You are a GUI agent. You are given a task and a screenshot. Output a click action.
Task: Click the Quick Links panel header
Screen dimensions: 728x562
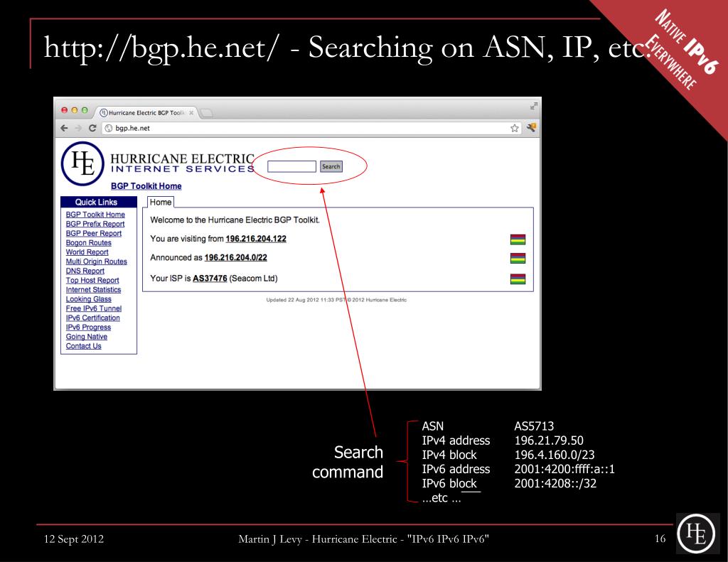(98, 202)
